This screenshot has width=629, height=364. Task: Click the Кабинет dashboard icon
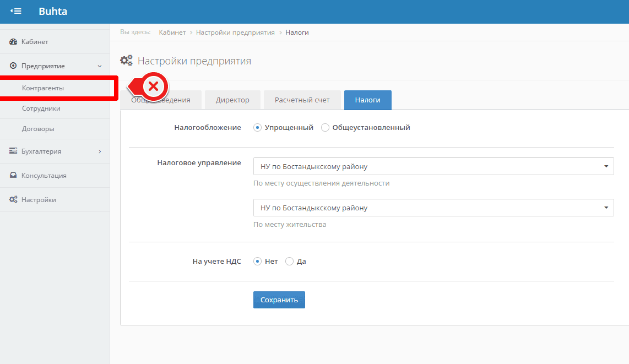pos(13,42)
